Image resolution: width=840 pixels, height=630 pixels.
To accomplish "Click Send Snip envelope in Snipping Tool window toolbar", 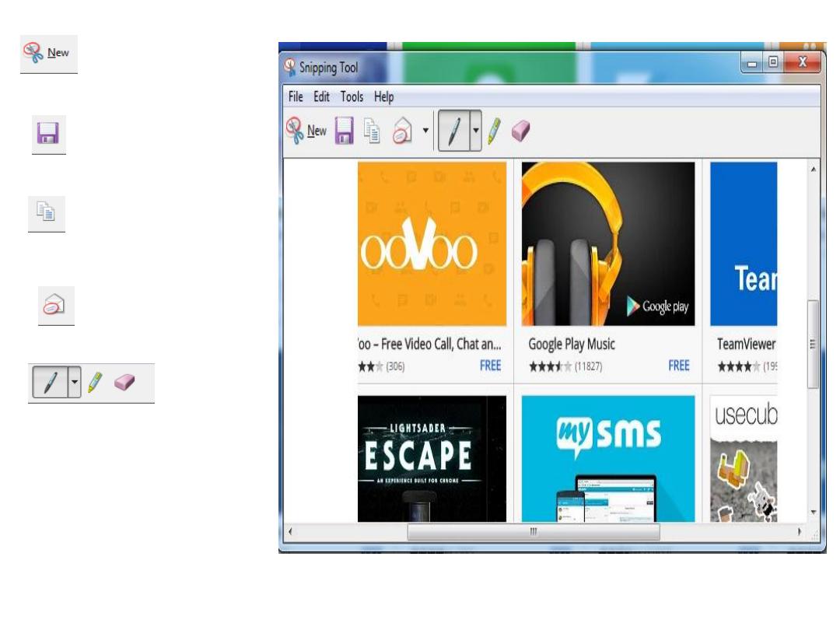I will [x=402, y=131].
